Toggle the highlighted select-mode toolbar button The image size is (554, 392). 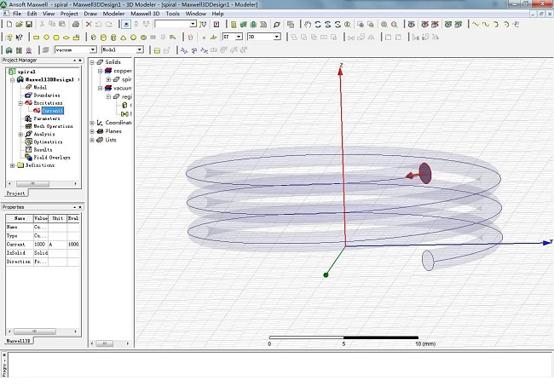click(x=126, y=25)
